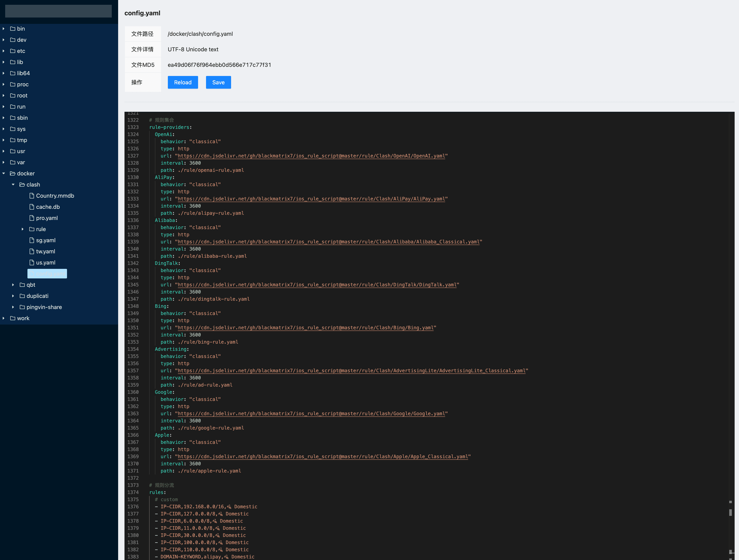
Task: Click the MD5 hash value text
Action: 219,65
